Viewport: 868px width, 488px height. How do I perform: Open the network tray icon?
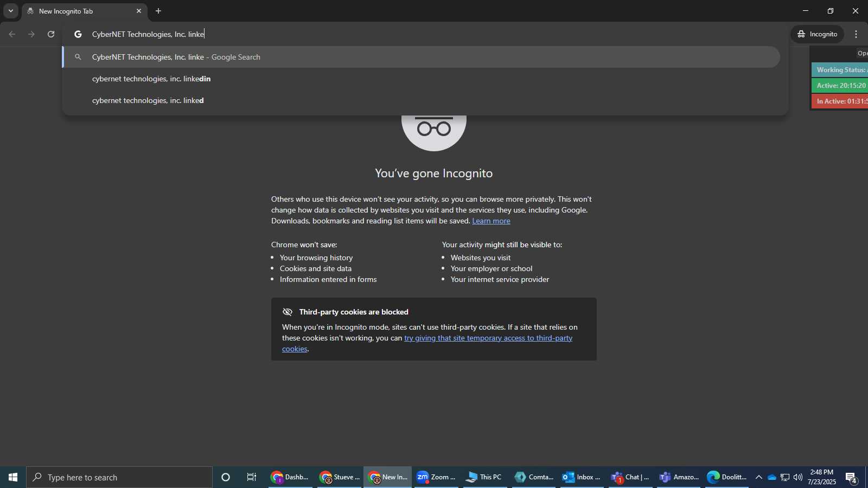click(x=785, y=477)
